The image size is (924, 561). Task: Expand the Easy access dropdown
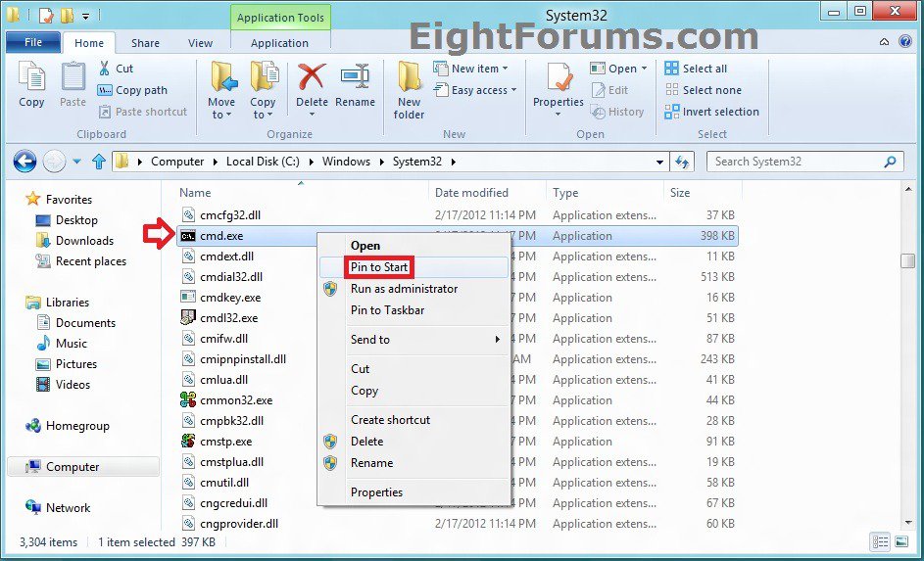pos(513,90)
